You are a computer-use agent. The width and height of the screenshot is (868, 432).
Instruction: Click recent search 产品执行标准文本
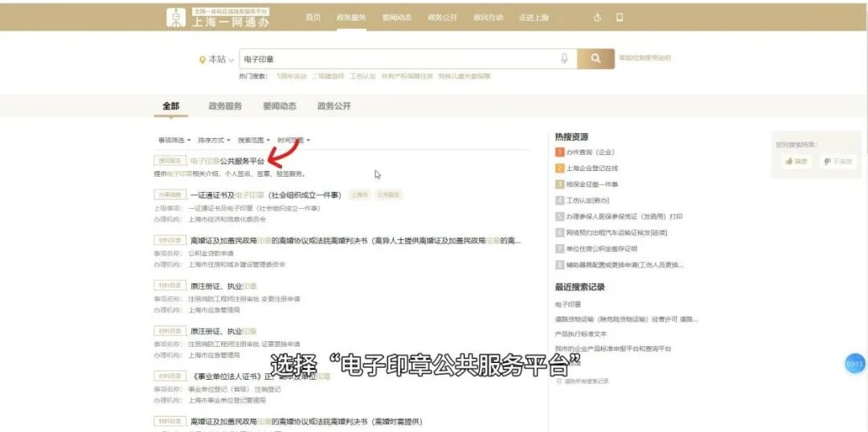(581, 334)
